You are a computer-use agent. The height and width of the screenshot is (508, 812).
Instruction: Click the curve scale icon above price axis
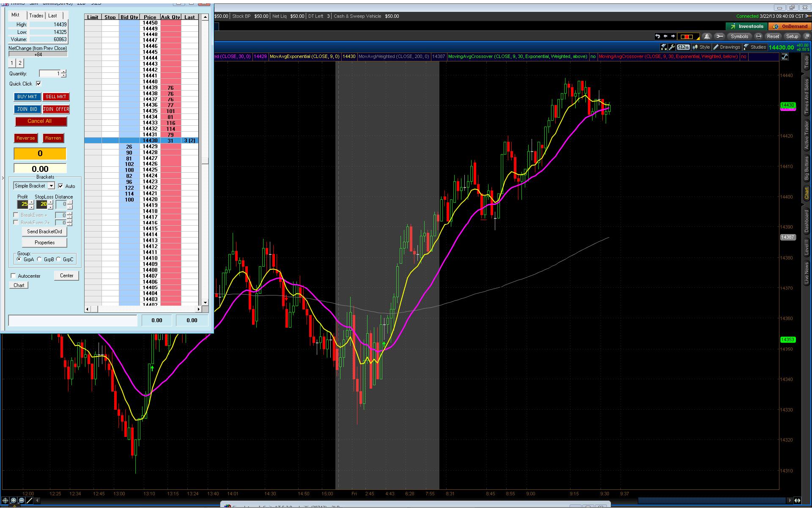pos(785,57)
